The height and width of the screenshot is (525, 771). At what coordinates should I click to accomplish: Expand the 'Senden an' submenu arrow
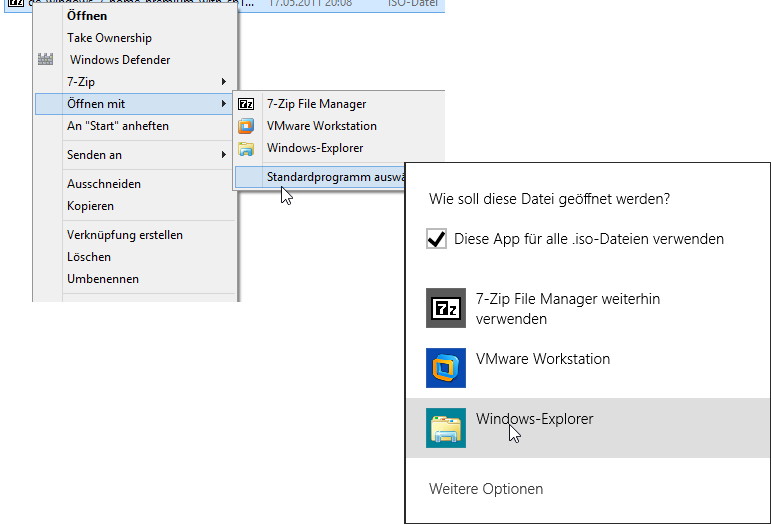coord(224,155)
